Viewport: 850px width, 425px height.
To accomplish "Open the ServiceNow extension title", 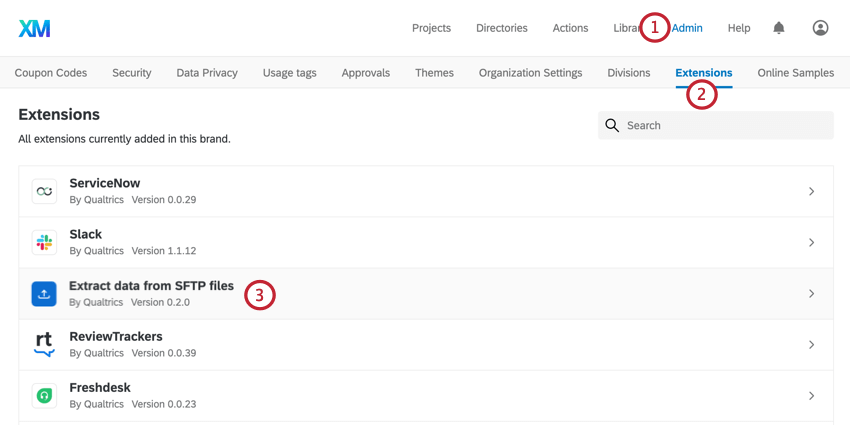I will click(105, 183).
